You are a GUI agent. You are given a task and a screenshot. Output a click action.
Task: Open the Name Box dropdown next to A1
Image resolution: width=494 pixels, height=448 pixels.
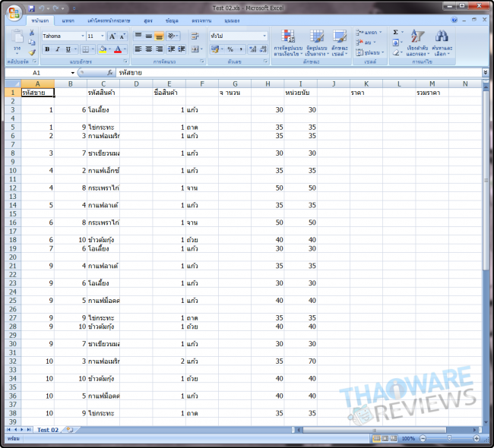[72, 73]
